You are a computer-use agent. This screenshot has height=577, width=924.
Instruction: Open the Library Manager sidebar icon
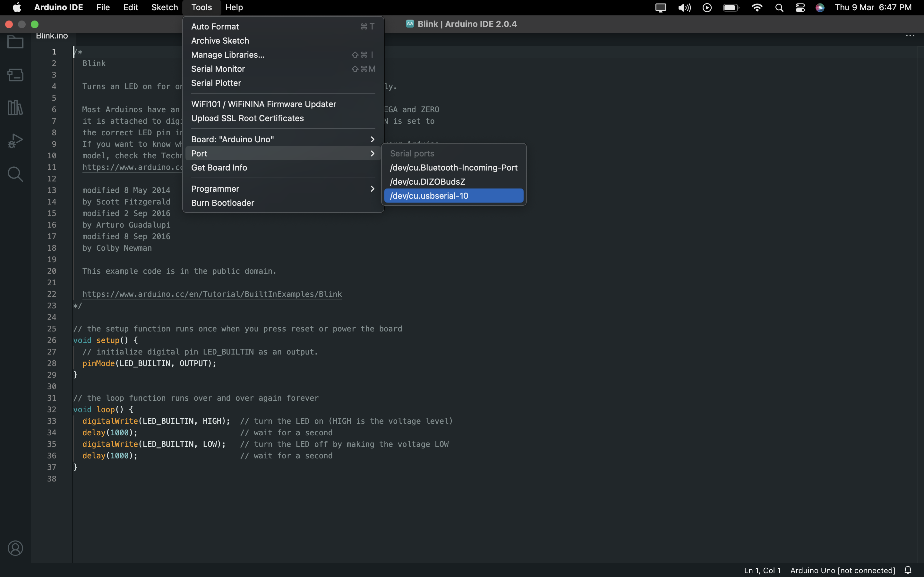point(15,108)
